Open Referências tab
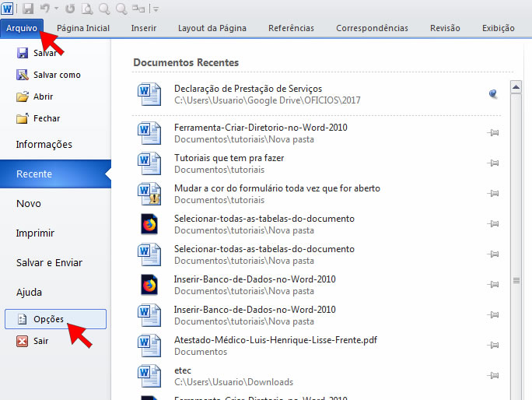532x400 pixels. pos(291,28)
